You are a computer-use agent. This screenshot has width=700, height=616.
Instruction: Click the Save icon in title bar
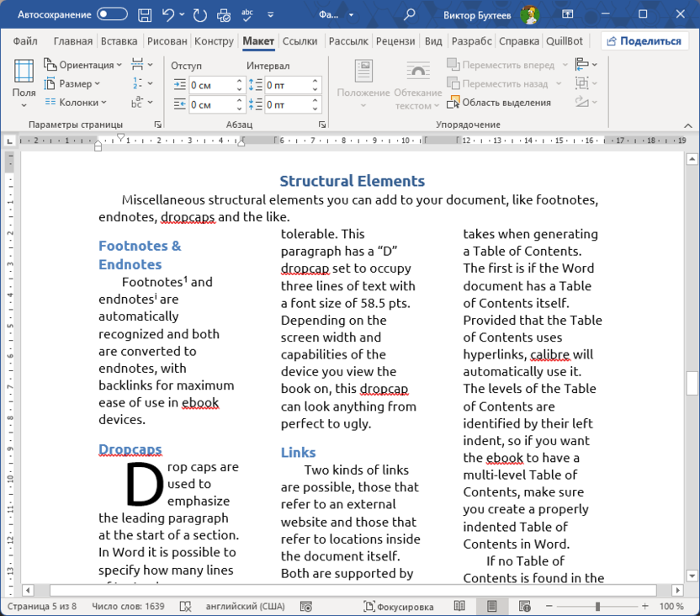coord(145,14)
